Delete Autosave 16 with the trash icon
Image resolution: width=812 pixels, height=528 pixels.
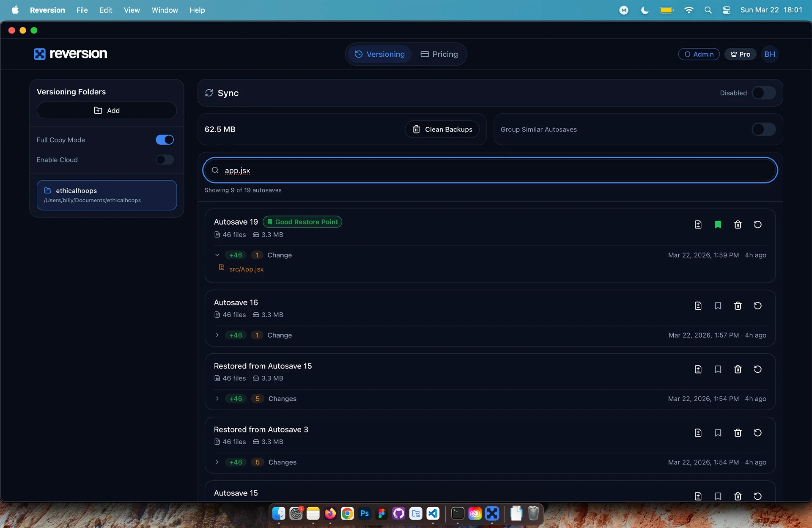[x=738, y=305]
